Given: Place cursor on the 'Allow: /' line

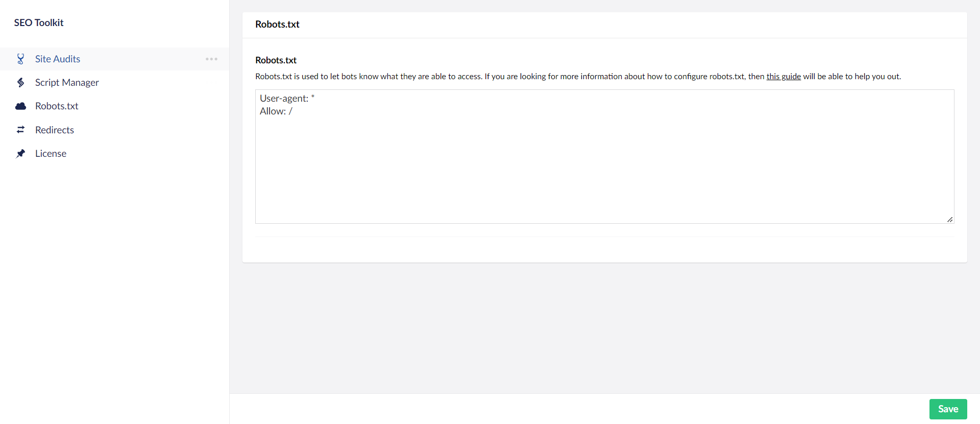Looking at the screenshot, I should [276, 111].
